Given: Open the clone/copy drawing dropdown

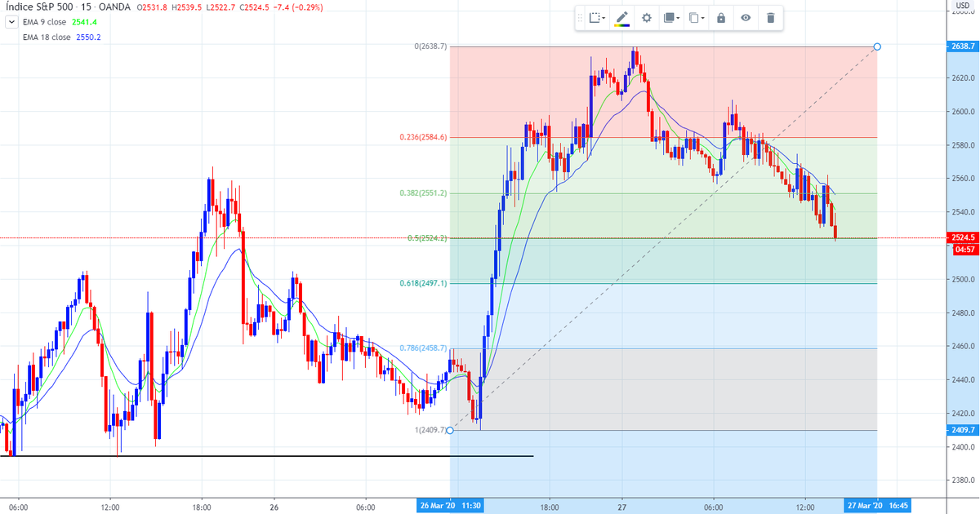Looking at the screenshot, I should click(x=696, y=17).
